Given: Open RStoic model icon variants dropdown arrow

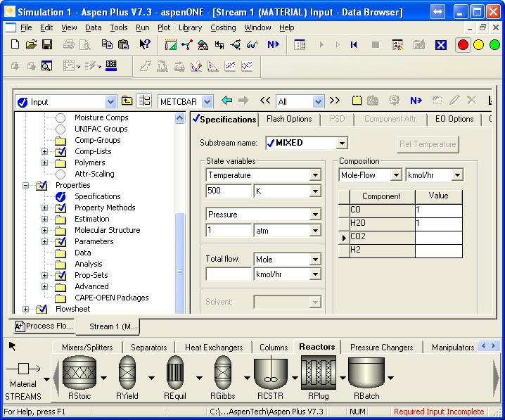Looking at the screenshot, I should (103, 378).
